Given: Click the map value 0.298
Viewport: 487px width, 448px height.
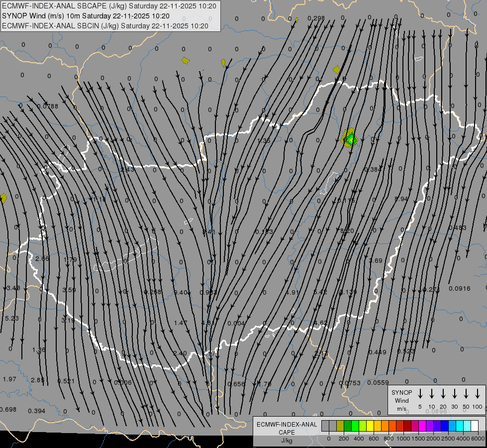Looking at the screenshot, I should (x=316, y=18).
